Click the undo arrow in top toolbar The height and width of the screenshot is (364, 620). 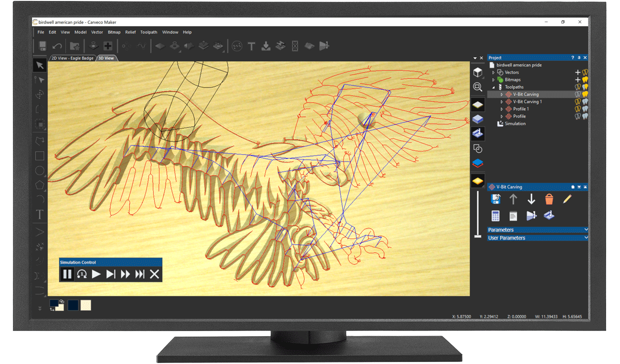coord(57,46)
